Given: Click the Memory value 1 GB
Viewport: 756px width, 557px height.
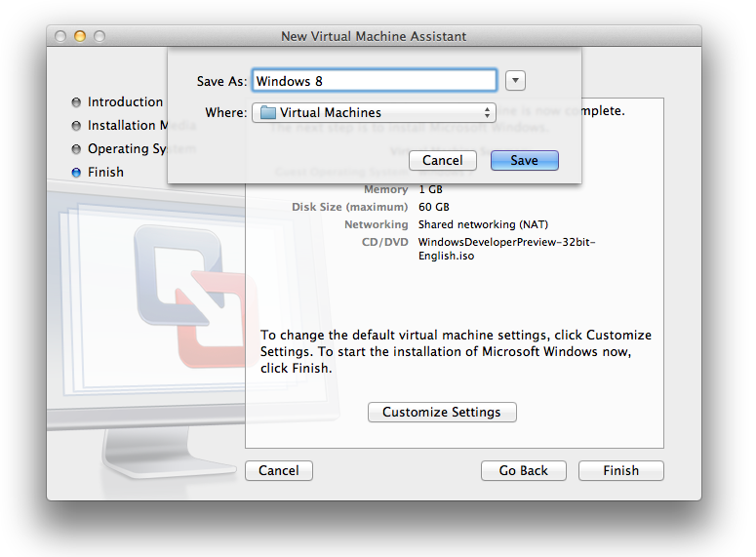Looking at the screenshot, I should click(x=430, y=189).
